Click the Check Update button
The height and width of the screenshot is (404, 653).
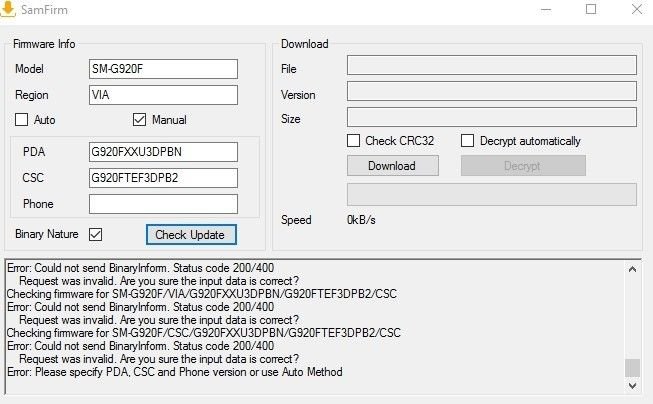[191, 234]
